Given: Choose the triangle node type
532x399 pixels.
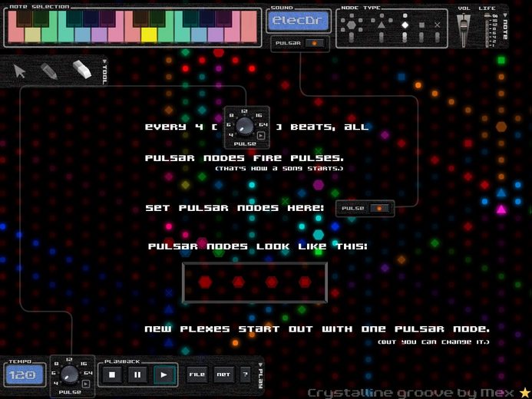Looking at the screenshot, I should coord(382,25).
